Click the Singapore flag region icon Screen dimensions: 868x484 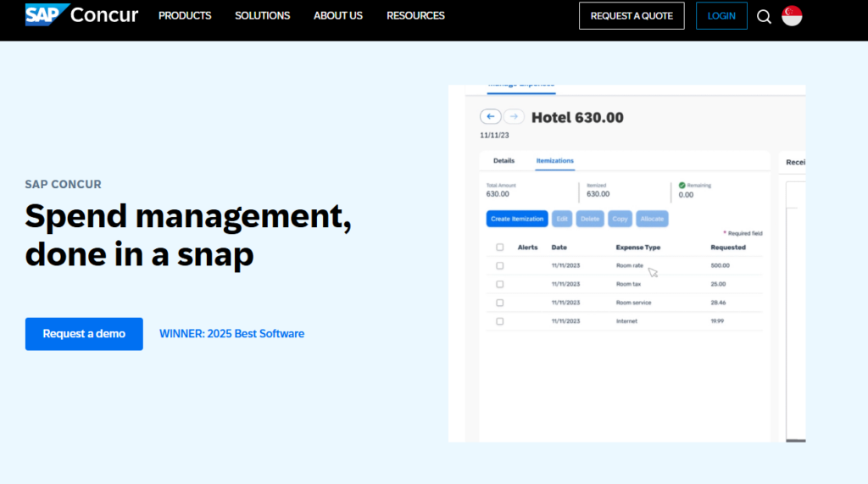792,16
